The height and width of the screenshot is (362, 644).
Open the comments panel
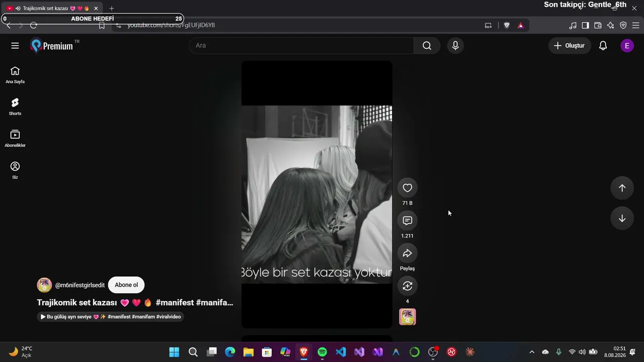coord(408,221)
